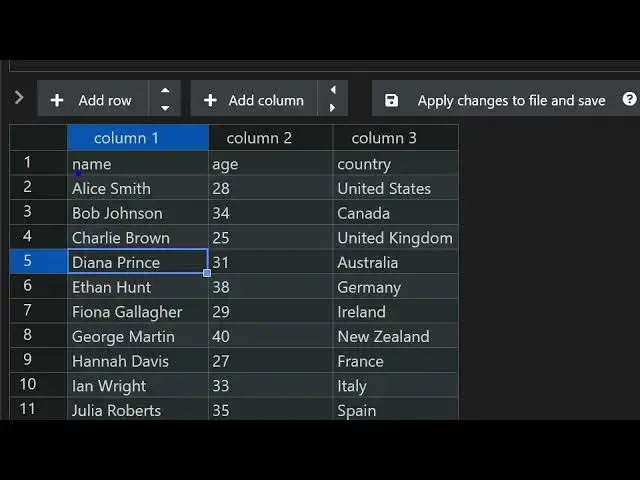Click the plus icon beside Add column

tap(210, 100)
